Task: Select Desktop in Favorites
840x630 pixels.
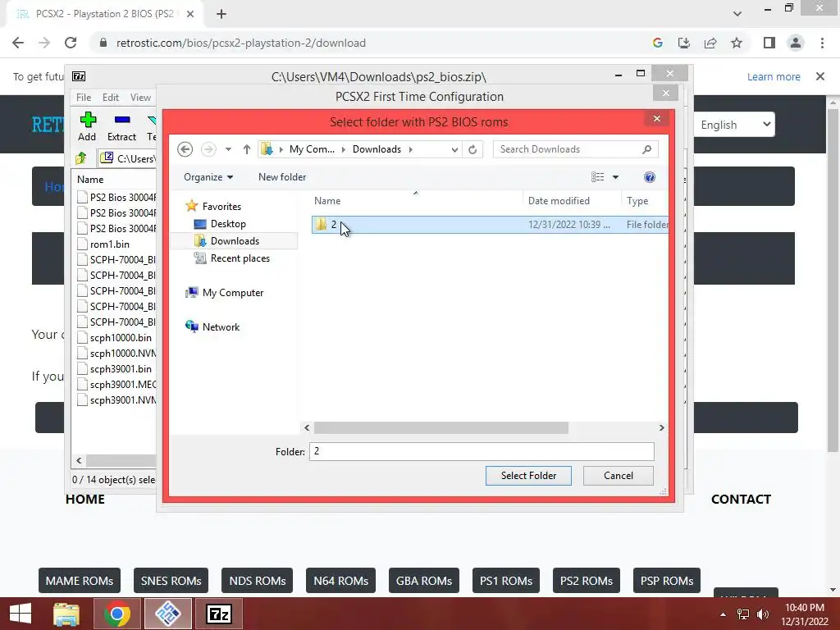Action: click(228, 224)
